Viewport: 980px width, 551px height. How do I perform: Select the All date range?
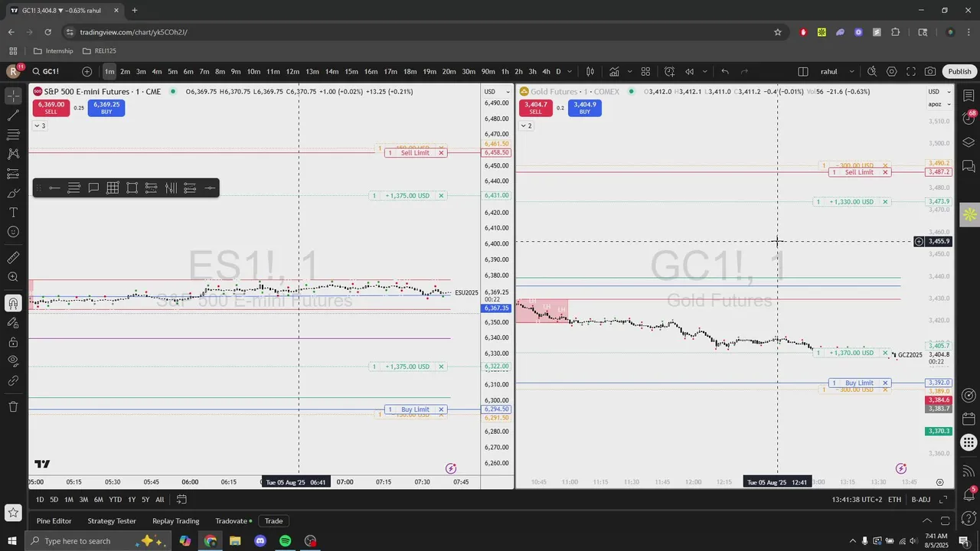click(x=159, y=500)
